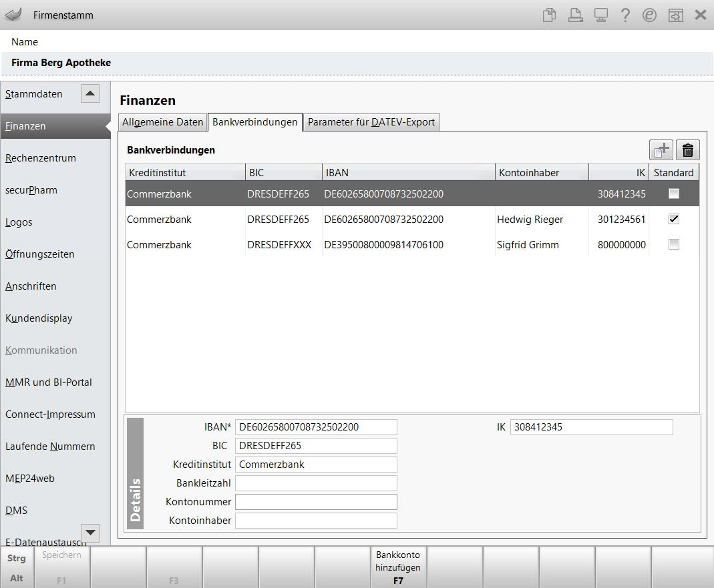Click the Bankleitzahl input field

(316, 483)
